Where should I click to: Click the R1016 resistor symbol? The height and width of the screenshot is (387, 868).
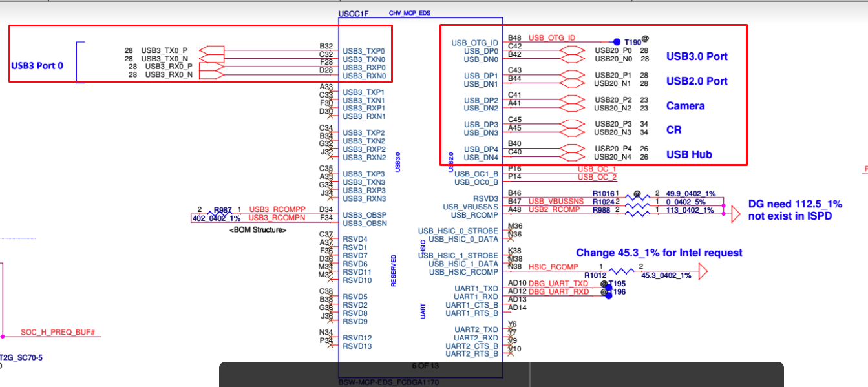click(x=637, y=198)
